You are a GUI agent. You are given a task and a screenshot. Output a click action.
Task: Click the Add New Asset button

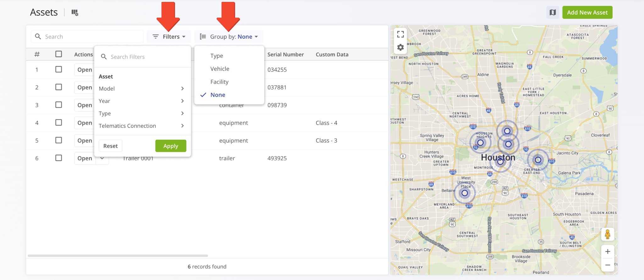point(587,13)
